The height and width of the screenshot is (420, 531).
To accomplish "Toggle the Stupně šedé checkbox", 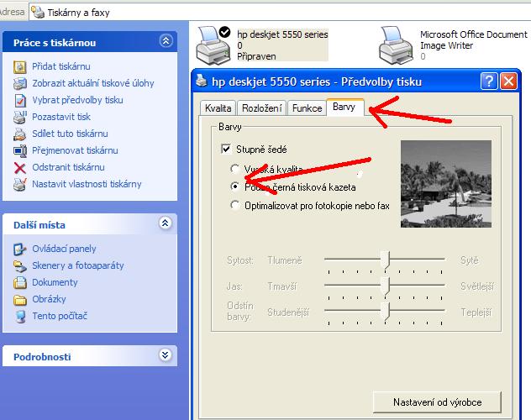I will [226, 149].
